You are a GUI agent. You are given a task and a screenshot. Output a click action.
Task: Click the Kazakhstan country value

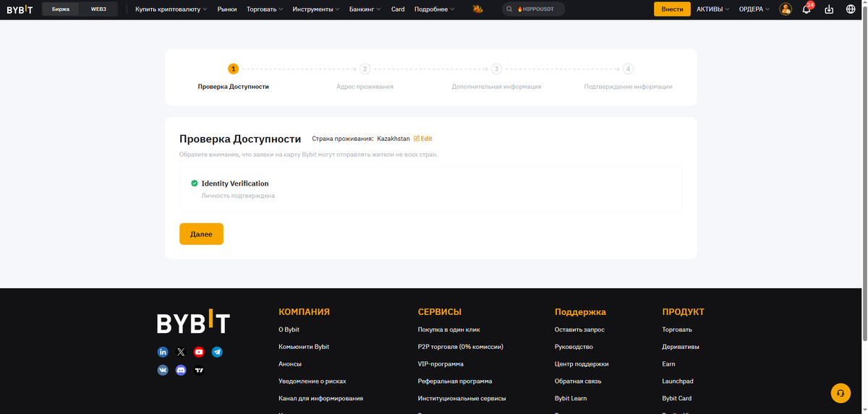[393, 138]
